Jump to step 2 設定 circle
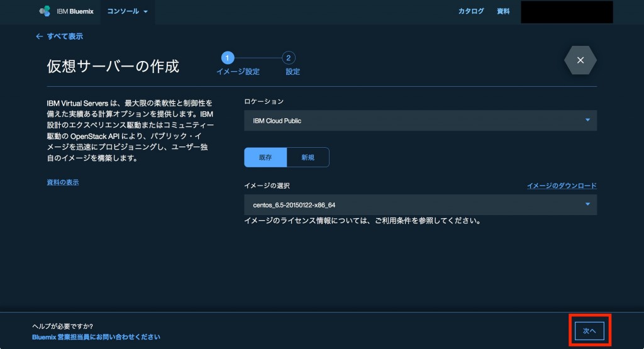Screen dimensions: 644x349 288,58
